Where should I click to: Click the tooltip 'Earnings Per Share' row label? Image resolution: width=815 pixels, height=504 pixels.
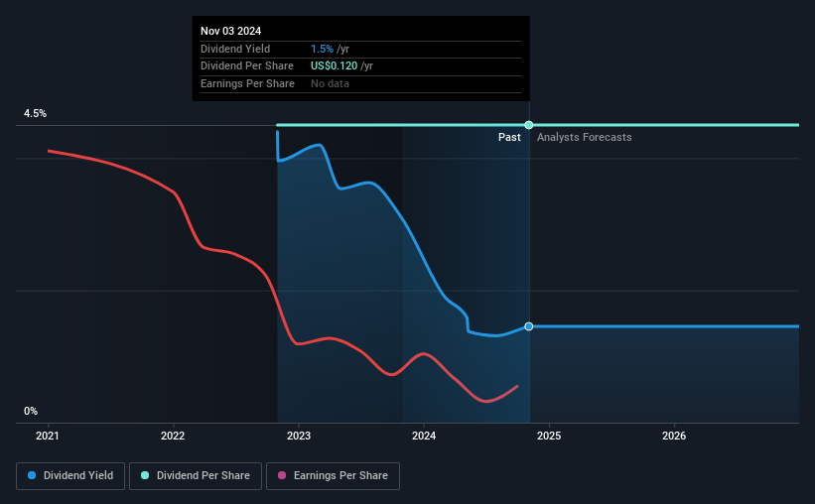(x=247, y=83)
